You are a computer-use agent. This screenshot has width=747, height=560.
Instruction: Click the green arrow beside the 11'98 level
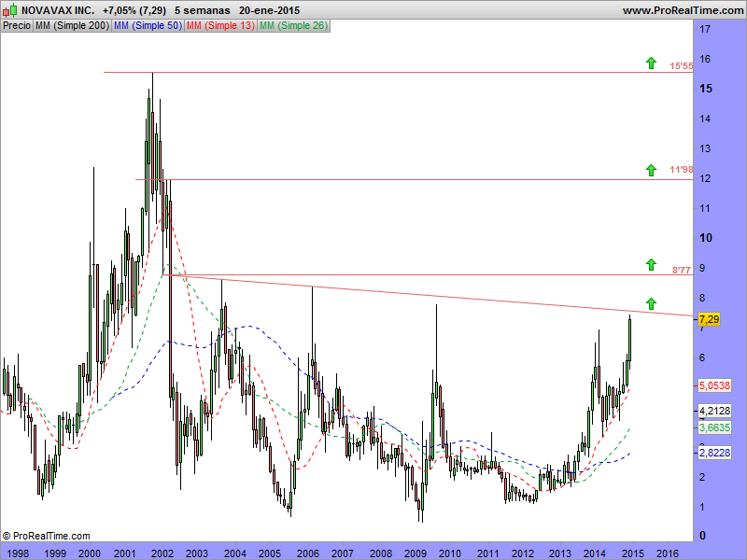[651, 170]
